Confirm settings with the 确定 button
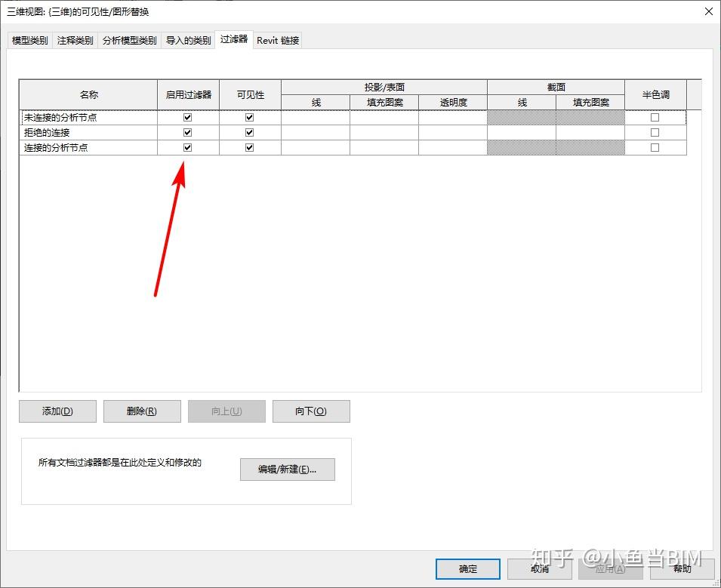The image size is (721, 588). pos(467,569)
